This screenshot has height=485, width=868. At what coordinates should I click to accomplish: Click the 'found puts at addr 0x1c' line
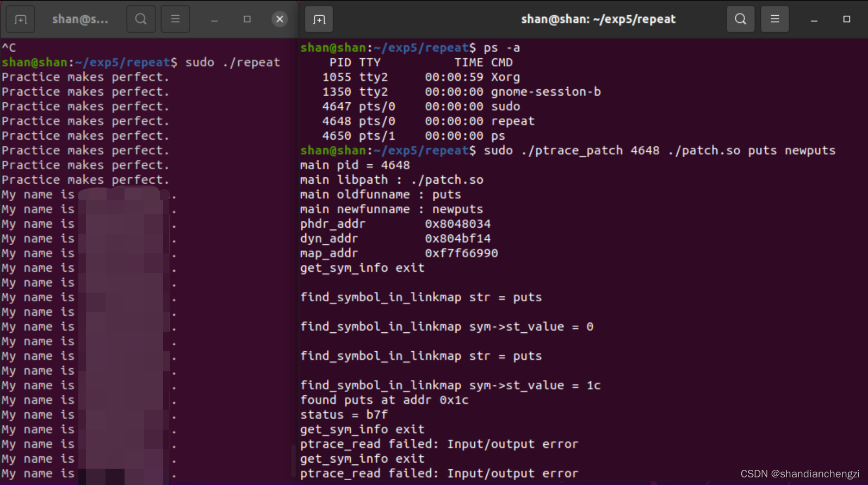point(385,400)
